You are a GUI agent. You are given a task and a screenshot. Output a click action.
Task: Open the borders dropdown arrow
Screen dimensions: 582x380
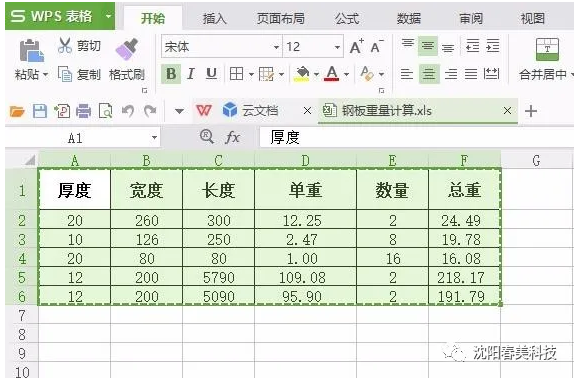pyautogui.click(x=251, y=75)
